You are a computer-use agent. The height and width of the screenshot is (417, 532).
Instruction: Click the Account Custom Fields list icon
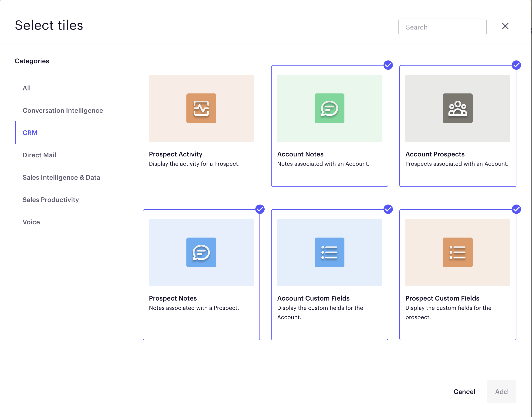pos(329,252)
